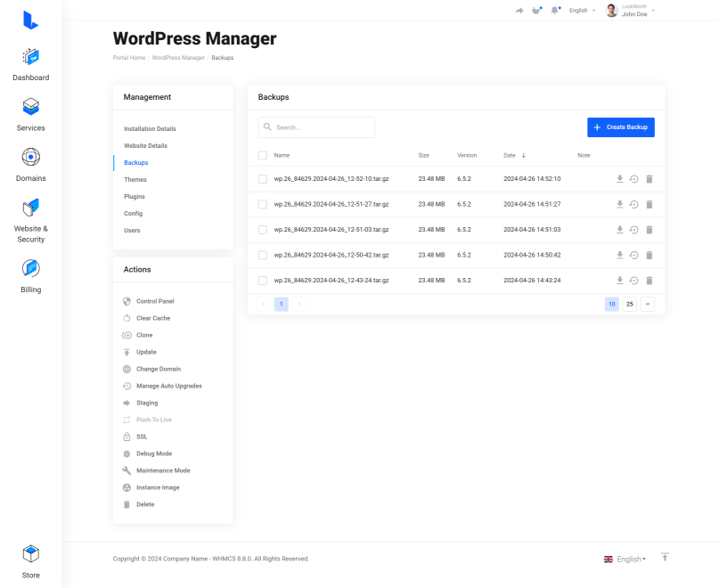Click the scroll-to-top arrow icon in footer
The height and width of the screenshot is (588, 720).
(x=665, y=557)
